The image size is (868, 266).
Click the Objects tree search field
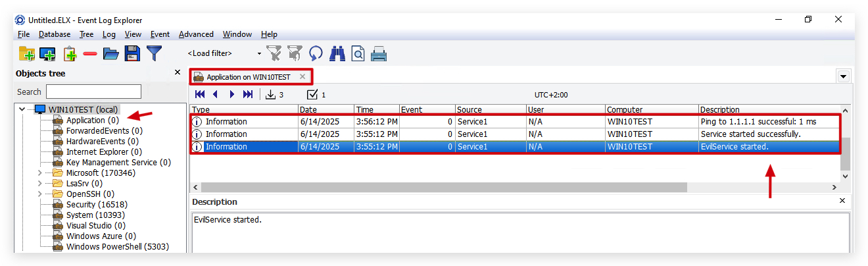coord(93,92)
